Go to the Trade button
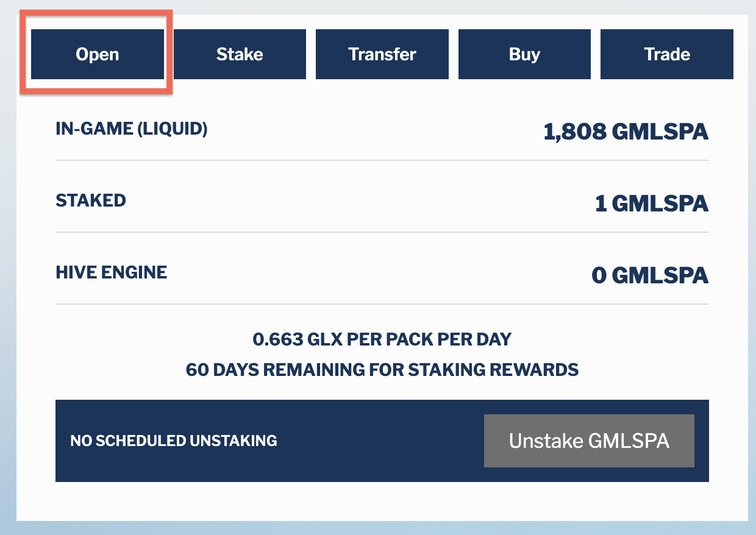Screen dimensions: 756x535 [667, 54]
